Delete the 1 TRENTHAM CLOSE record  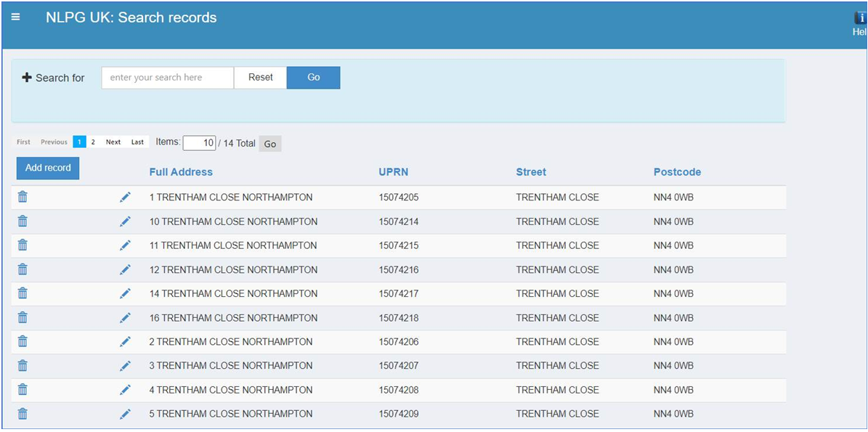point(23,197)
